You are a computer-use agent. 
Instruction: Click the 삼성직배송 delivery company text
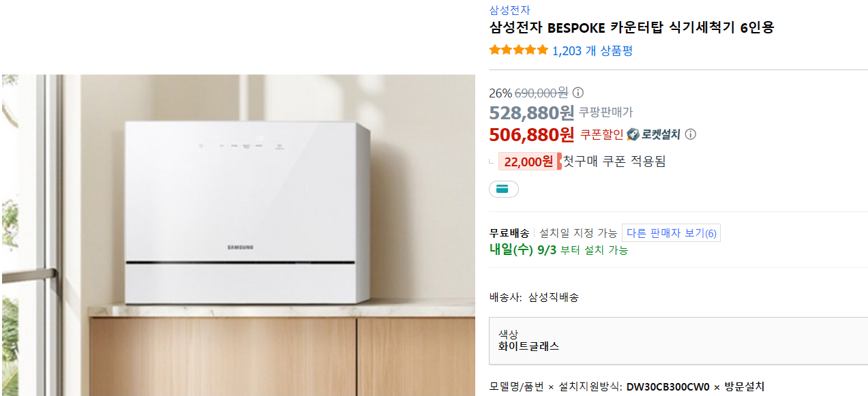(x=553, y=297)
